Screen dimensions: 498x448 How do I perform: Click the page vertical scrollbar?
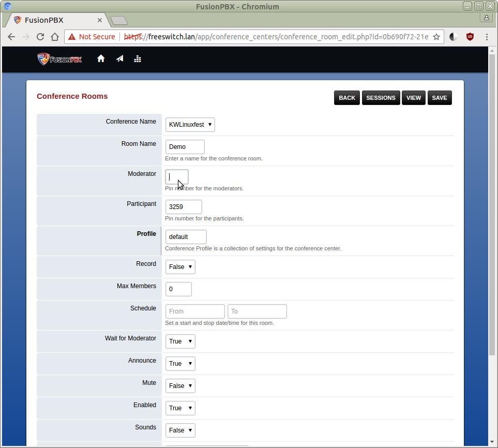[492, 207]
